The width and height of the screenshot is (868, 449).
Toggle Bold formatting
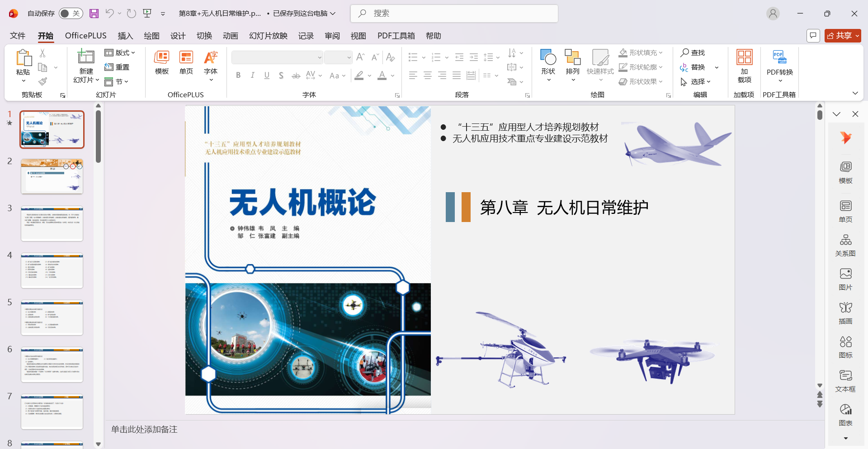238,76
